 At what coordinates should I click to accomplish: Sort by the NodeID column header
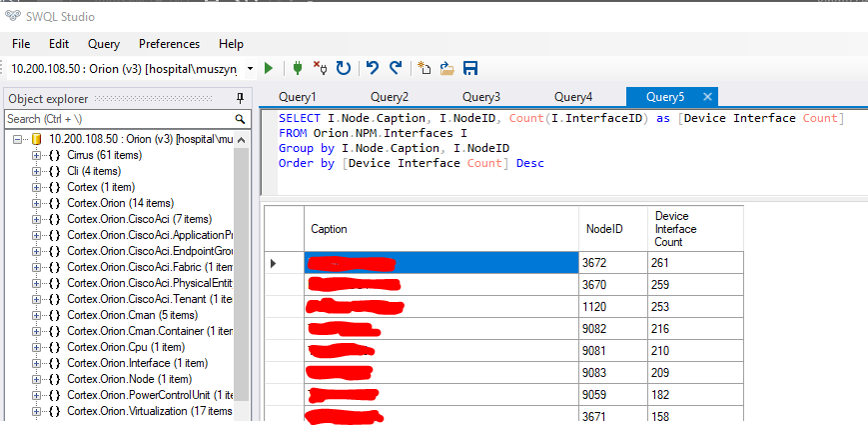coord(613,229)
